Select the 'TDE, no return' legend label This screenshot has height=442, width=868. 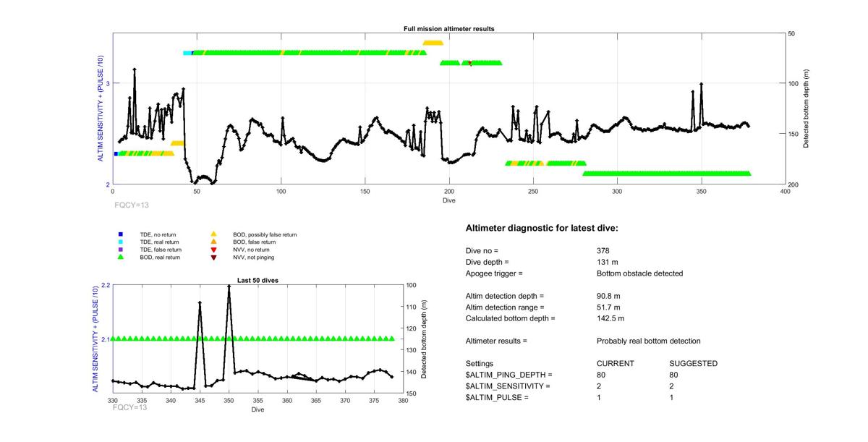coord(157,234)
